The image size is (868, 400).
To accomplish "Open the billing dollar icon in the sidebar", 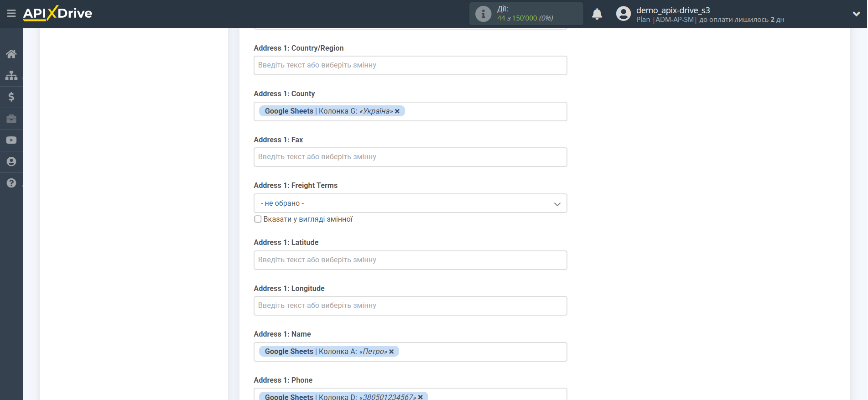I will tap(11, 97).
